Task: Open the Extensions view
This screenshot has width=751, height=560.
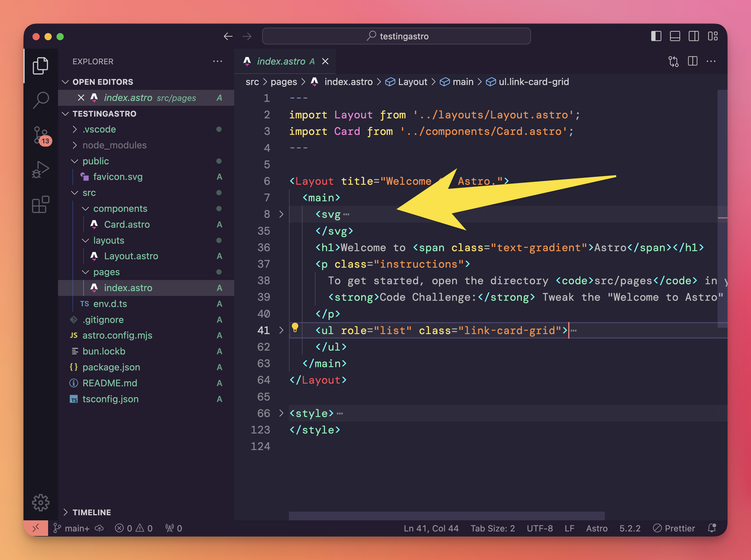Action: coord(41,204)
